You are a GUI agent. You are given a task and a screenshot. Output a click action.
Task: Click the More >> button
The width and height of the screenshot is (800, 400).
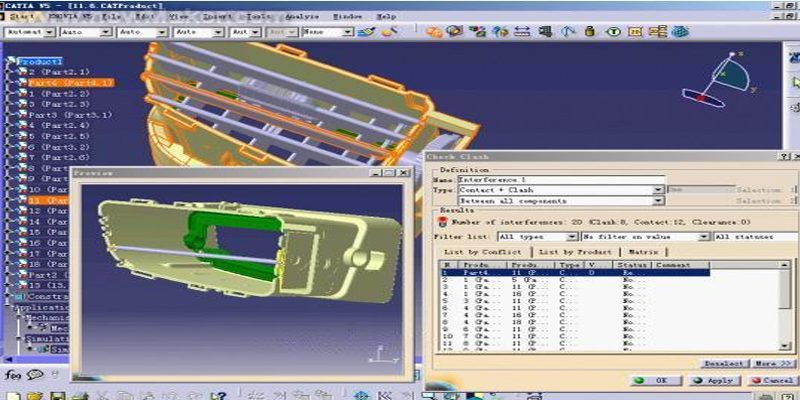[771, 363]
